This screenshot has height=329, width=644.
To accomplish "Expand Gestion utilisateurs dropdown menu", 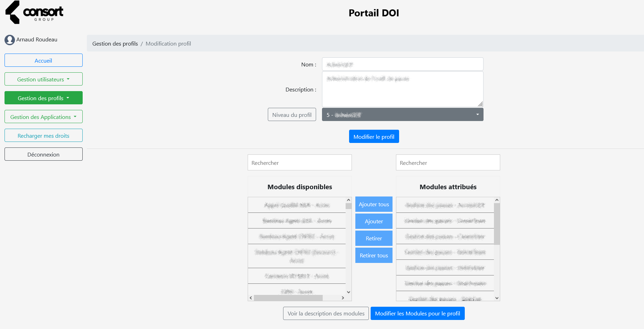I will tap(43, 79).
